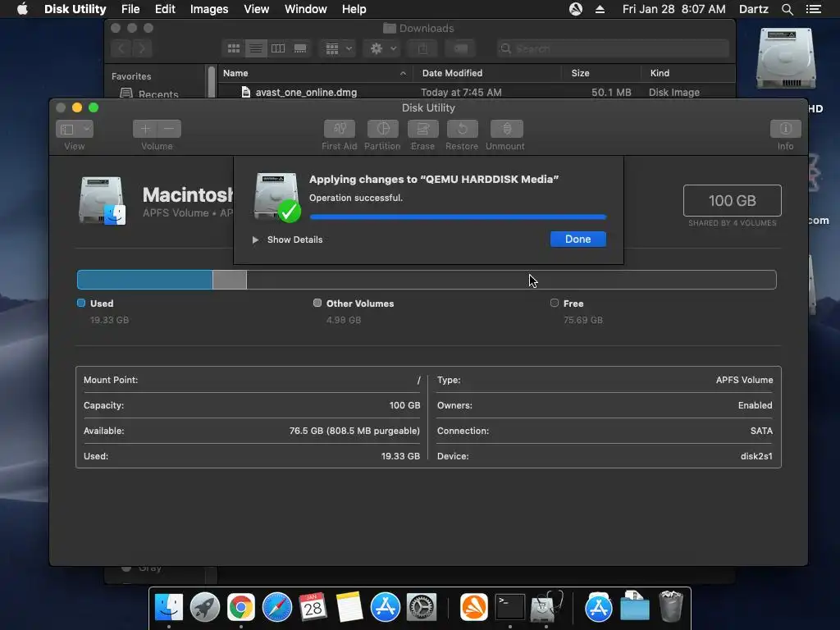Click the Kind column header in Finder
Viewport: 840px width, 630px height.
click(688, 73)
